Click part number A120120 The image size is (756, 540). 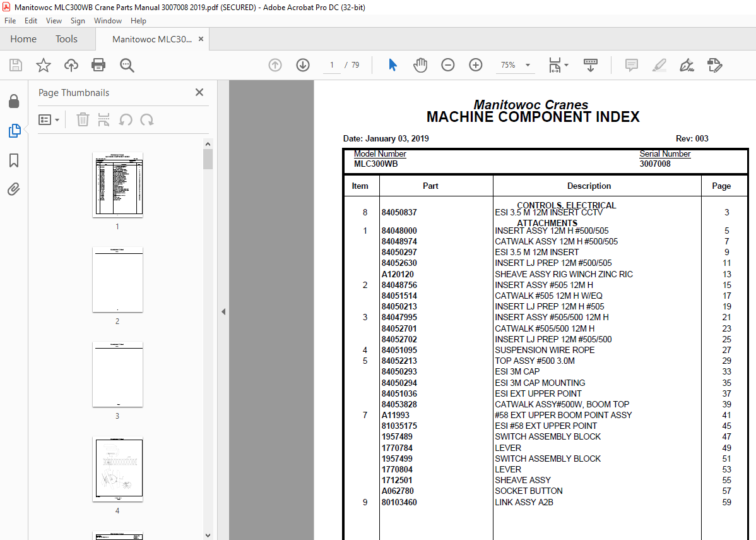coord(398,274)
